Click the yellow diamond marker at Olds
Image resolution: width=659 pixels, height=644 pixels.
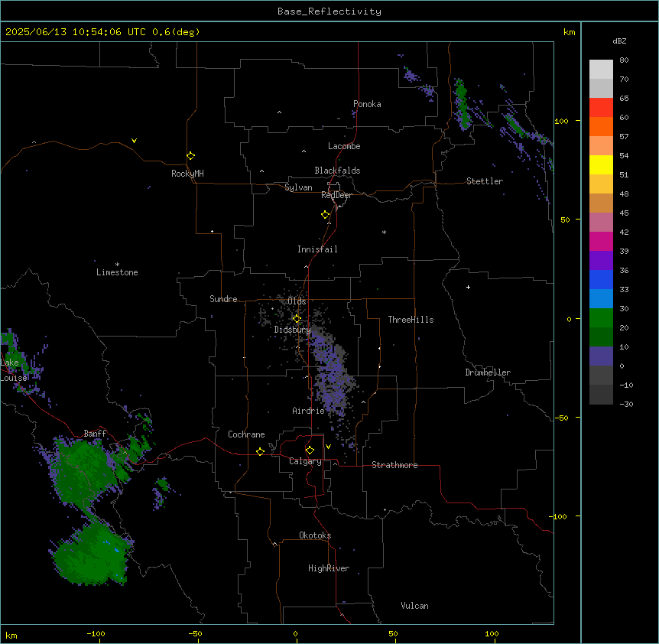coord(297,319)
